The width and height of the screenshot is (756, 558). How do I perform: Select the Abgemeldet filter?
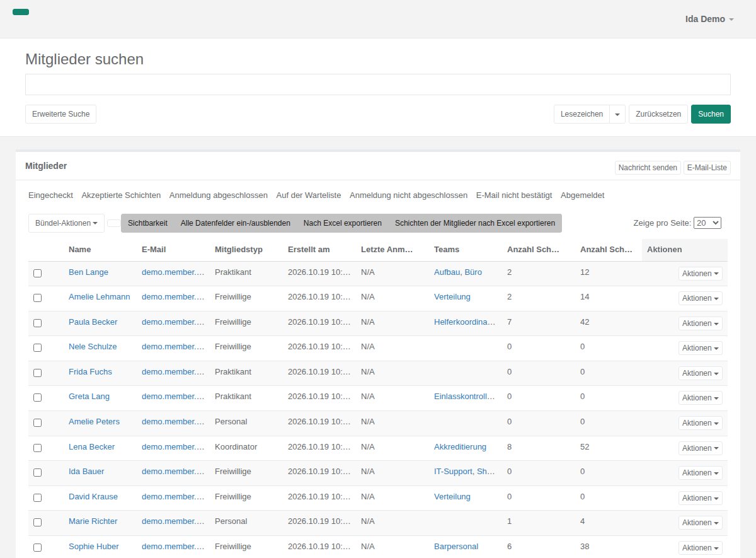[583, 195]
